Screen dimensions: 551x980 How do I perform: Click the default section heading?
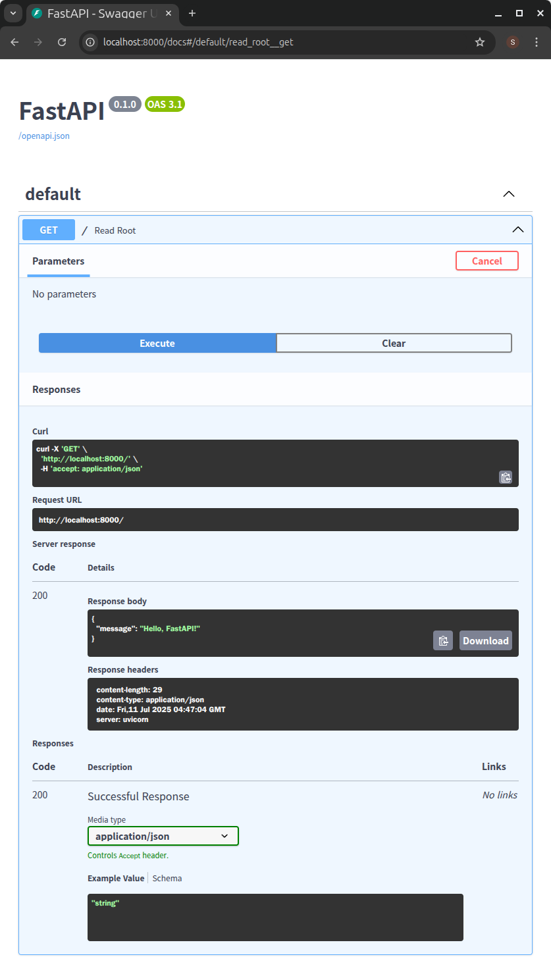(53, 194)
